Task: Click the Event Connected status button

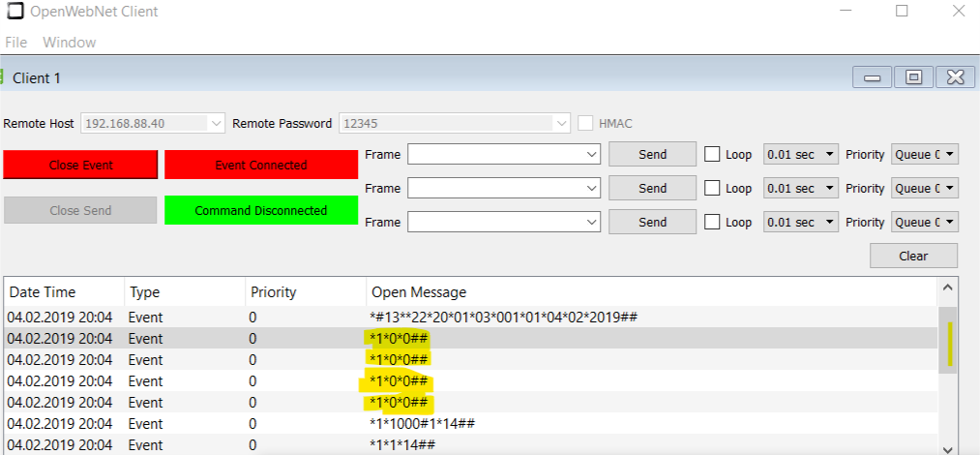Action: pos(261,165)
